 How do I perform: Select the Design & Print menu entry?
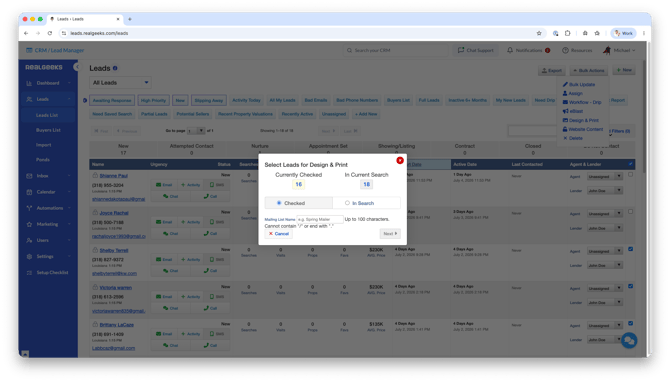(x=581, y=120)
